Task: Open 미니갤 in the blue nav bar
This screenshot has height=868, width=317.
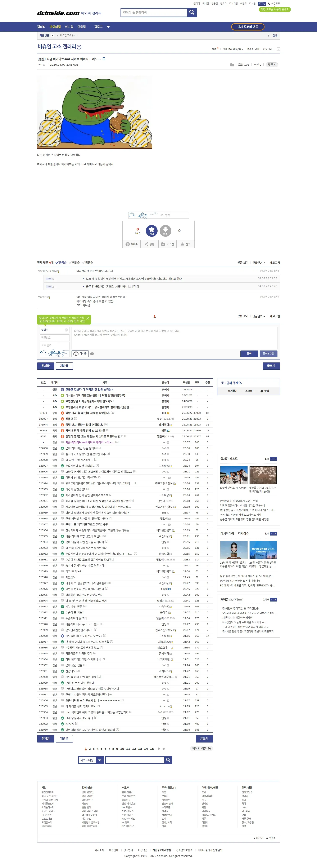Action: tap(69, 27)
